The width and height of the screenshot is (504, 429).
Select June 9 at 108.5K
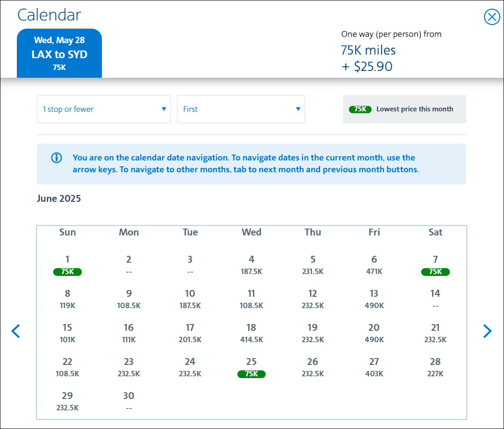tap(129, 299)
